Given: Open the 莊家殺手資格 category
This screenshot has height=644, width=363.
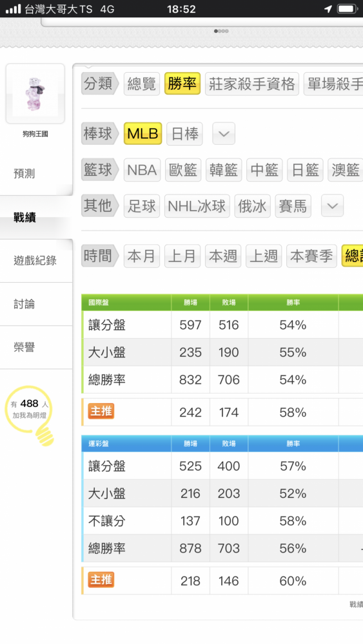Looking at the screenshot, I should pos(251,84).
